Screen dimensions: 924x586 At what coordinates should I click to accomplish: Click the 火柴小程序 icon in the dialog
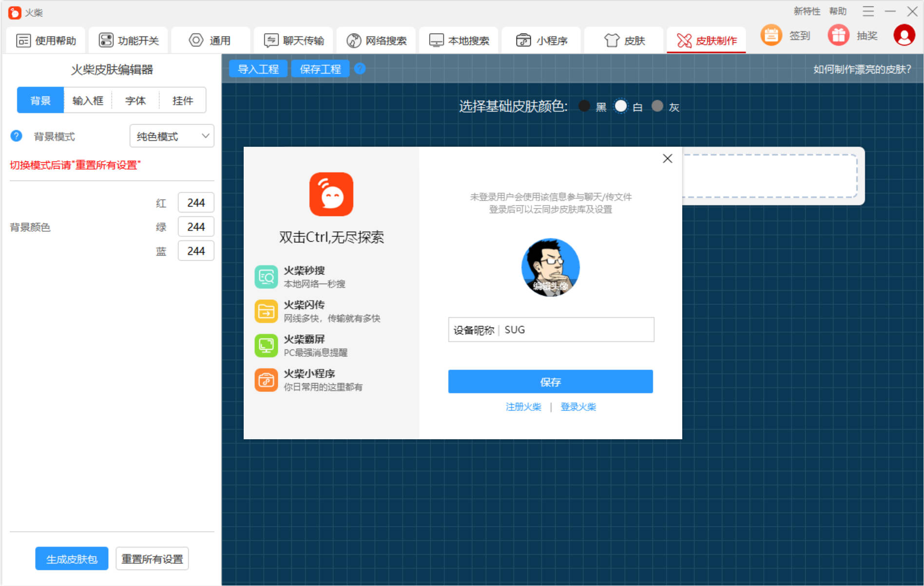click(x=266, y=380)
